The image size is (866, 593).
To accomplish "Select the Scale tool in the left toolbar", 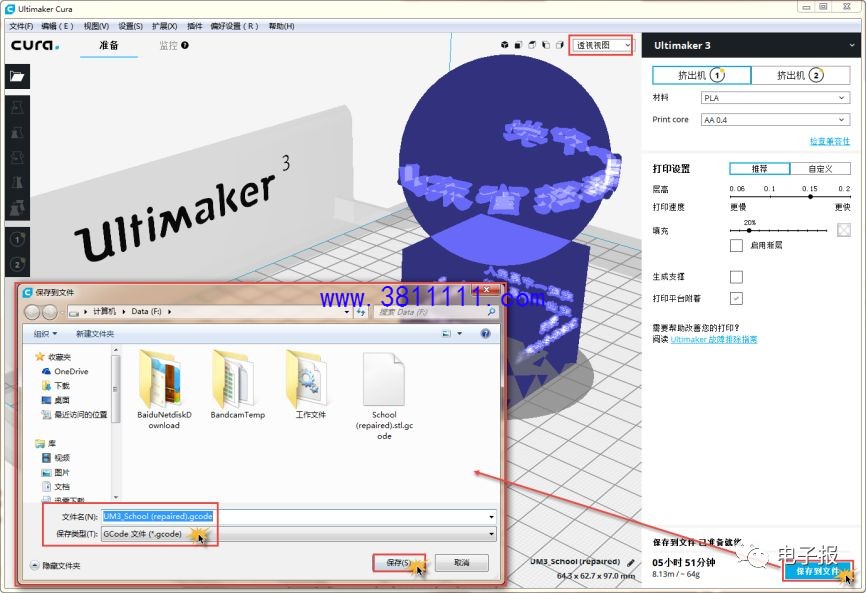I will click(17, 133).
